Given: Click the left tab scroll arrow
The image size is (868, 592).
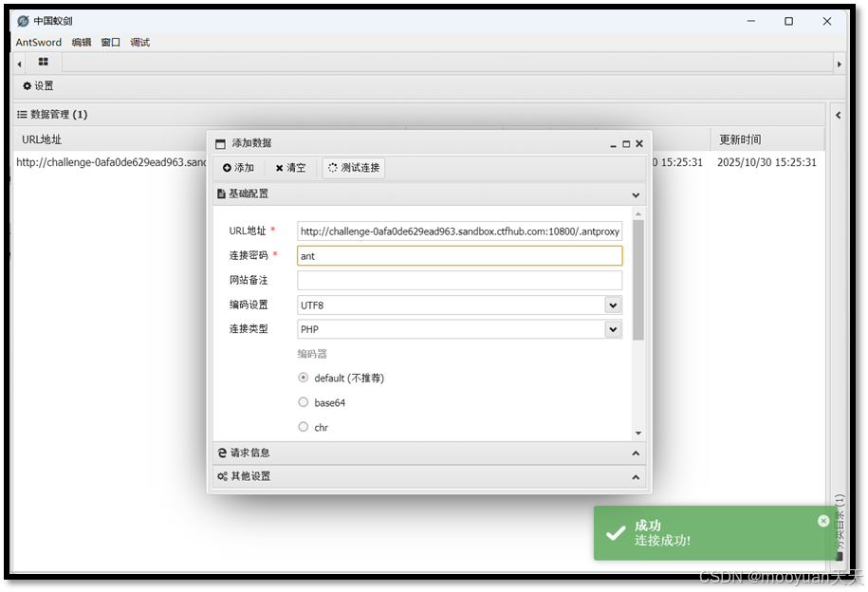Looking at the screenshot, I should (19, 65).
